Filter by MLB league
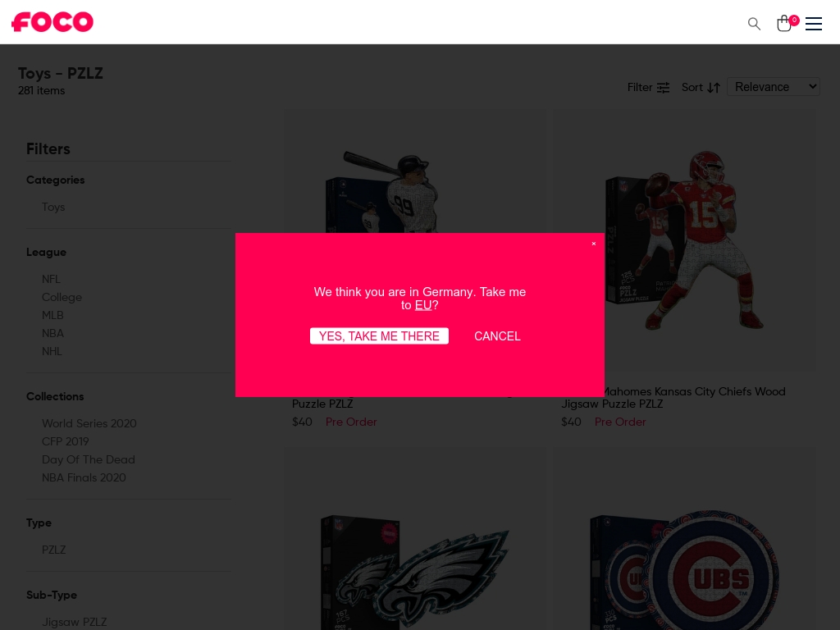The width and height of the screenshot is (840, 630). [x=52, y=315]
